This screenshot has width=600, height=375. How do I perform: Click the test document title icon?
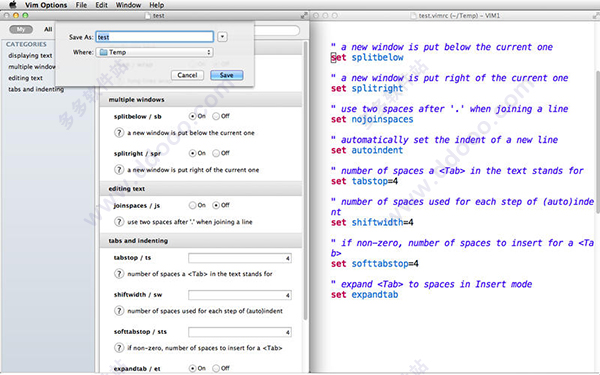pos(148,16)
